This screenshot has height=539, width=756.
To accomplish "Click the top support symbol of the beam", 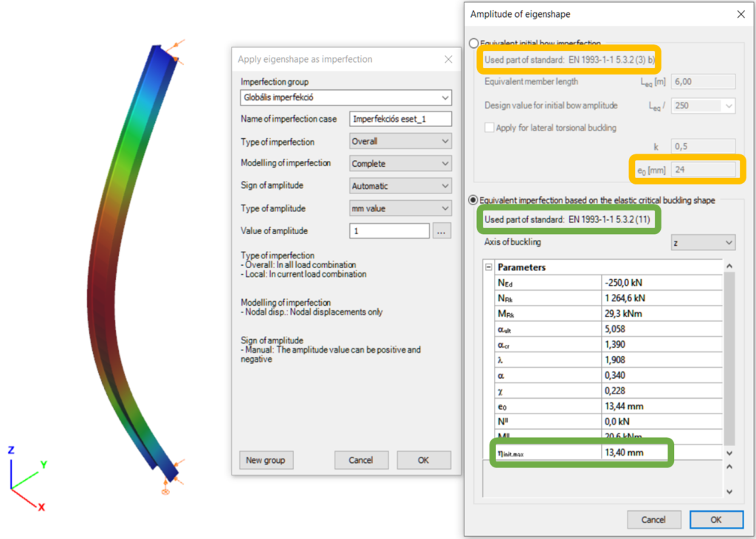I will (x=176, y=52).
